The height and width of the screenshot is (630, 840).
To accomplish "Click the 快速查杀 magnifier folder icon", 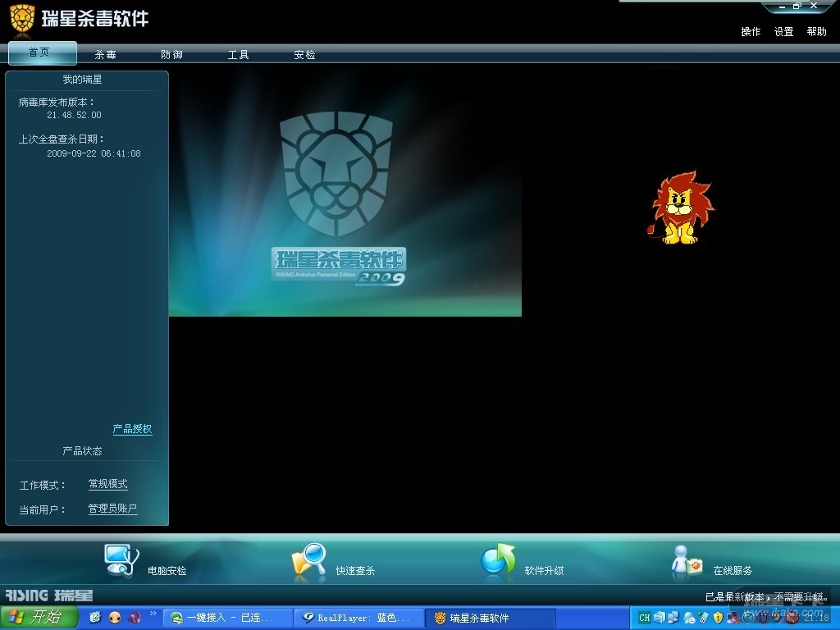I will 309,560.
